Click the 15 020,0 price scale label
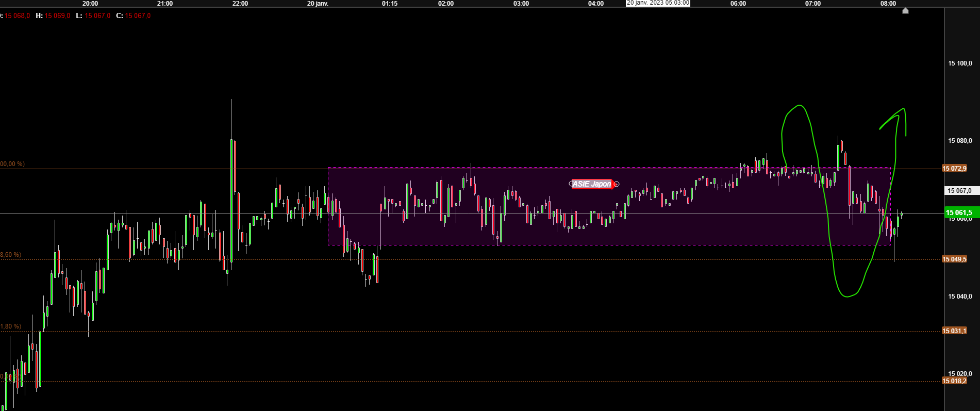Screen dimensions: 980x411 [960, 374]
